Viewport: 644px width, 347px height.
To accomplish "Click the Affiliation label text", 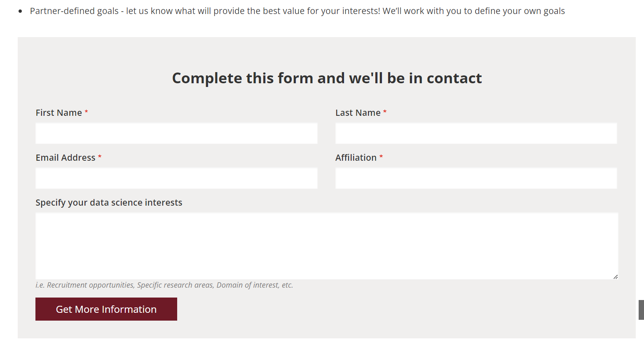I will (x=356, y=158).
